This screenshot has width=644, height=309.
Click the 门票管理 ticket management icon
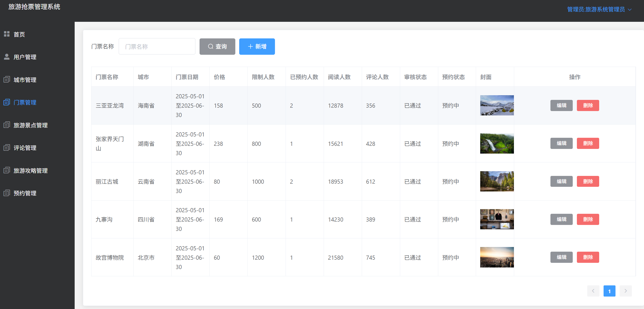pyautogui.click(x=7, y=102)
